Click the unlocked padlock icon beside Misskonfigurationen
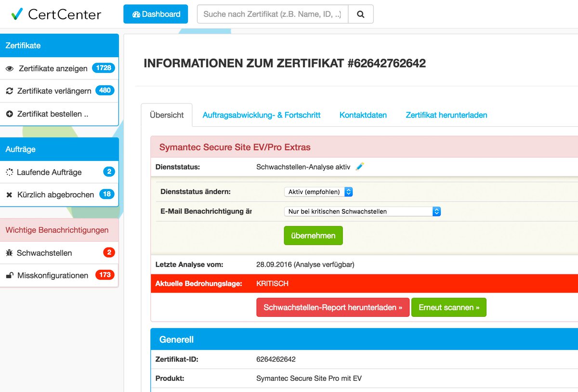578x392 pixels. tap(9, 275)
